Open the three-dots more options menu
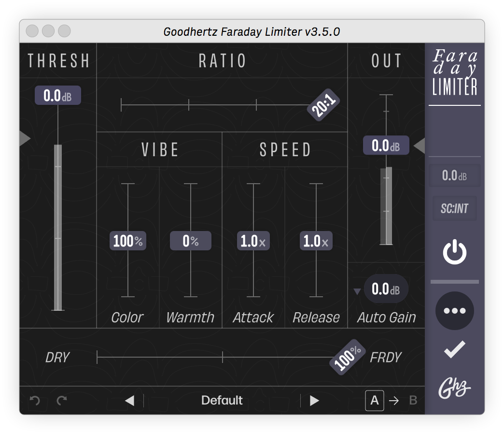Viewport: 504px width, 434px height. (x=454, y=310)
